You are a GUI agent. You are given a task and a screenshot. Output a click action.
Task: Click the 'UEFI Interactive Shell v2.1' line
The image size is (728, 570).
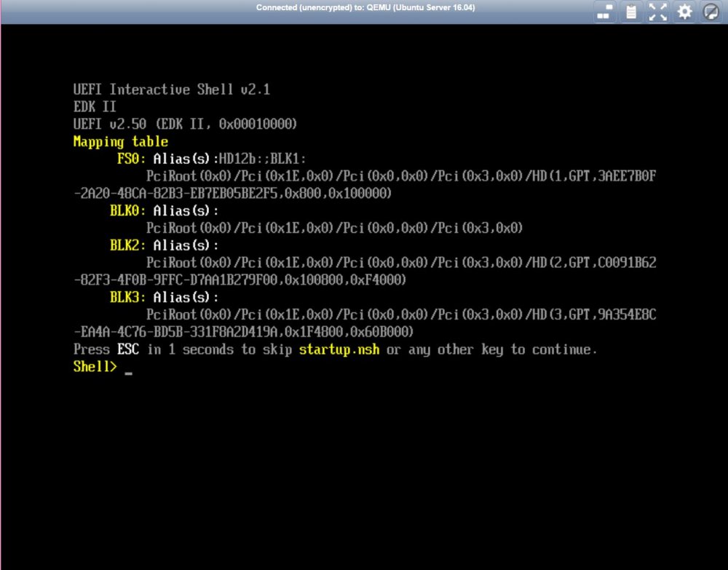click(x=171, y=89)
